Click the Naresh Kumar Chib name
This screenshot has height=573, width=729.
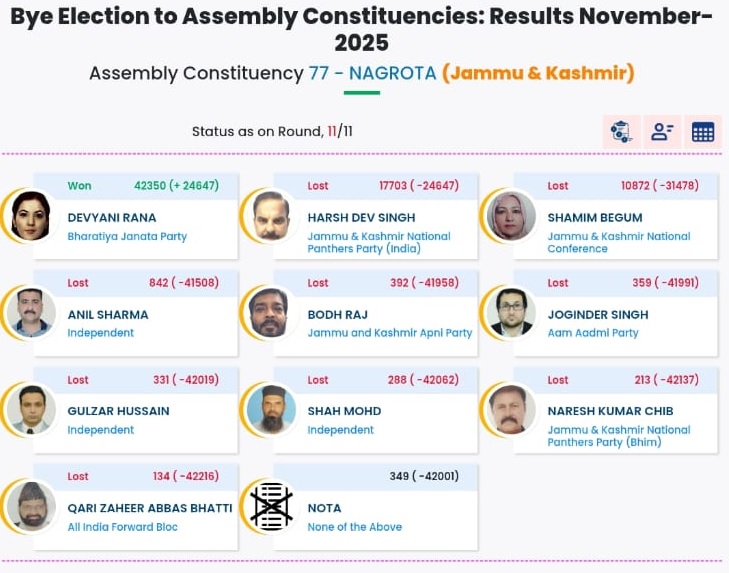coord(610,411)
